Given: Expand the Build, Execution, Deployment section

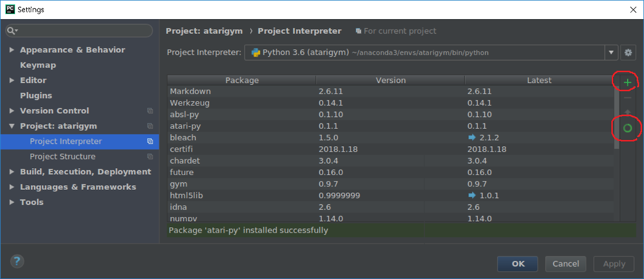Looking at the screenshot, I should (x=12, y=172).
